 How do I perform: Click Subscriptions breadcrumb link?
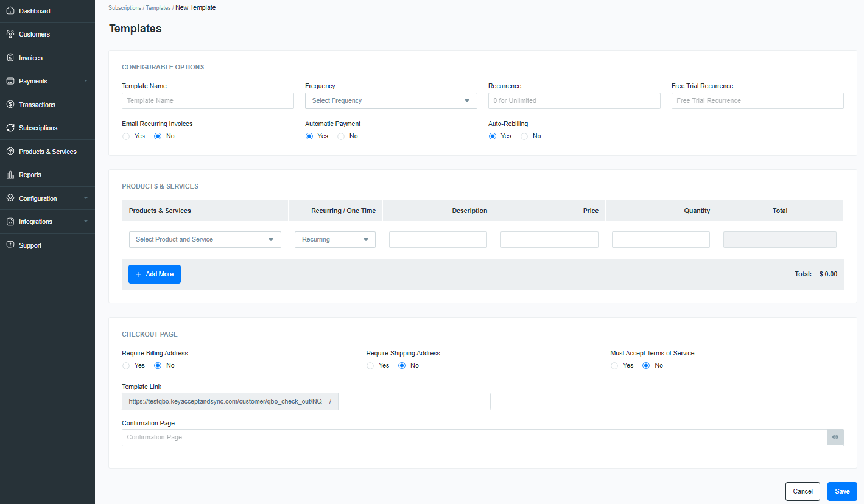click(124, 8)
